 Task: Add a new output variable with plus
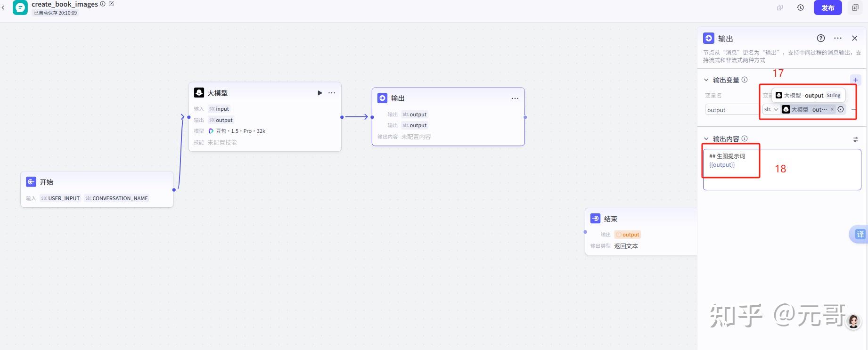[855, 80]
